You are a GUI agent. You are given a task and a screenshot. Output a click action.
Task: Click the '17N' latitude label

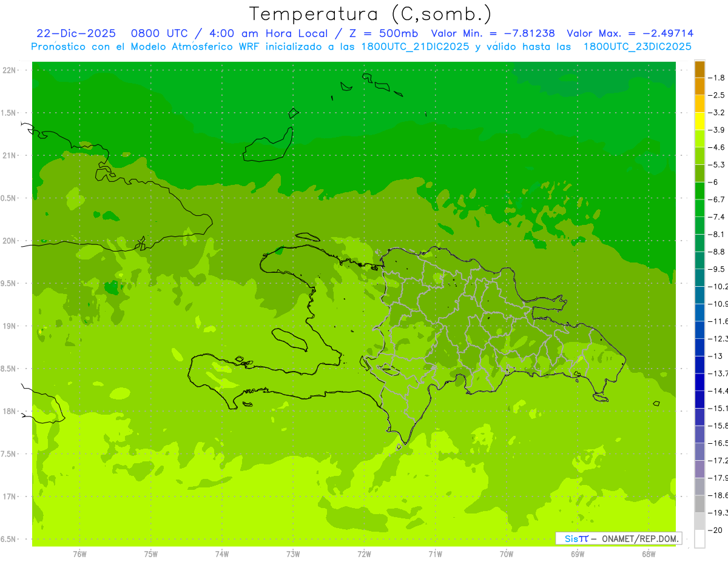(x=10, y=497)
